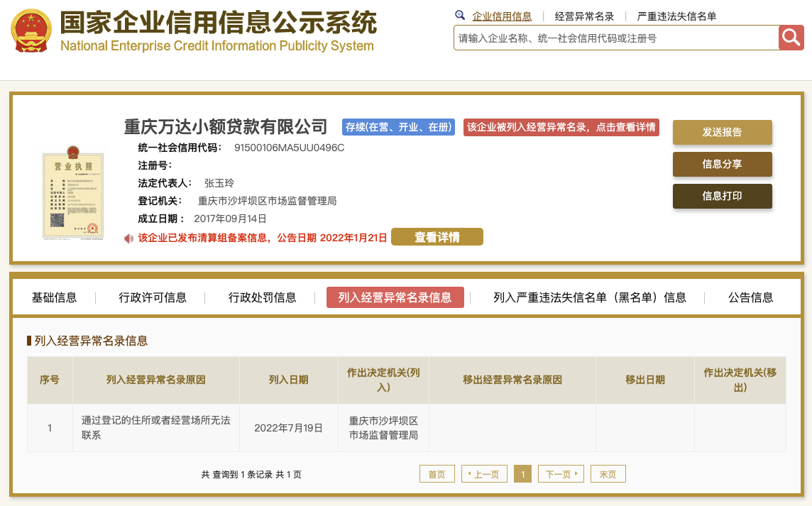The height and width of the screenshot is (506, 812).
Task: Click the 列入经营异常名录原因 column header
Action: (156, 380)
